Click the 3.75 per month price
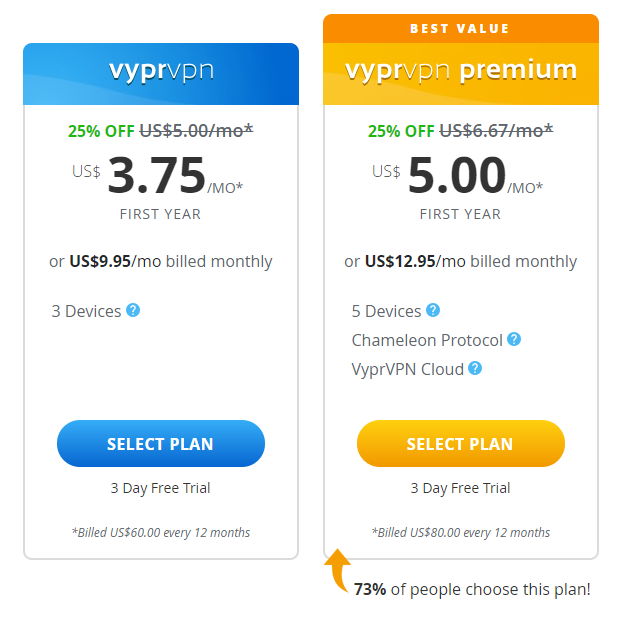Image resolution: width=629 pixels, height=618 pixels. point(157,175)
